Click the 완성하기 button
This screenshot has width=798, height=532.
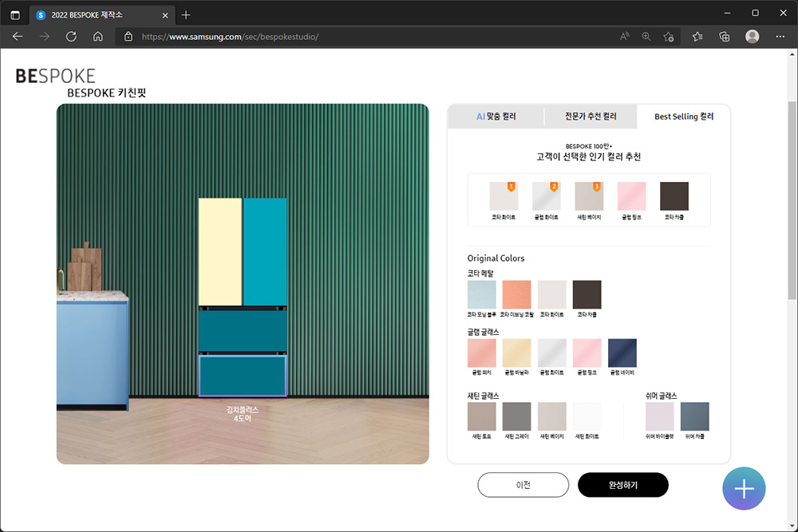(623, 485)
